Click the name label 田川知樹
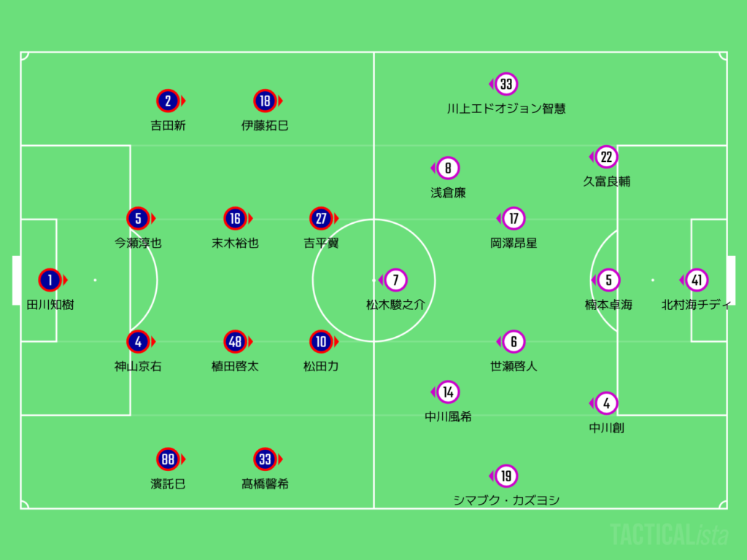 (50, 305)
